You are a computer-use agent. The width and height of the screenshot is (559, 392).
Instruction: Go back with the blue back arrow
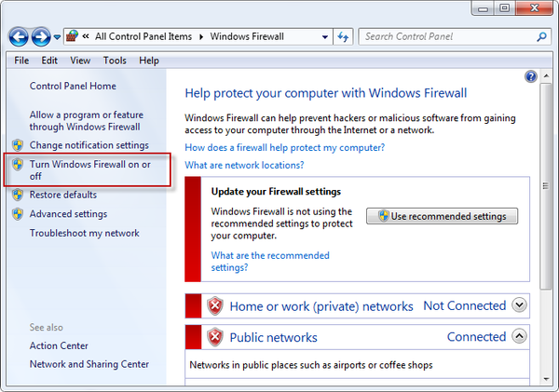click(19, 36)
